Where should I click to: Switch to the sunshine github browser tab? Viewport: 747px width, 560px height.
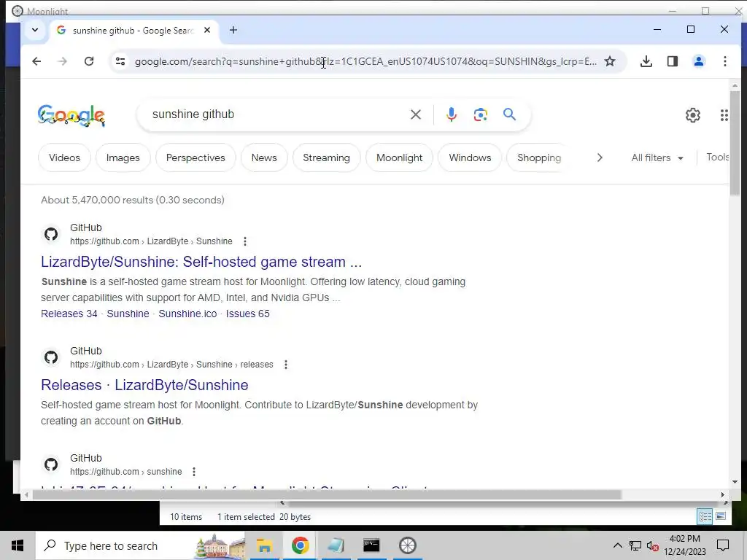coord(133,31)
